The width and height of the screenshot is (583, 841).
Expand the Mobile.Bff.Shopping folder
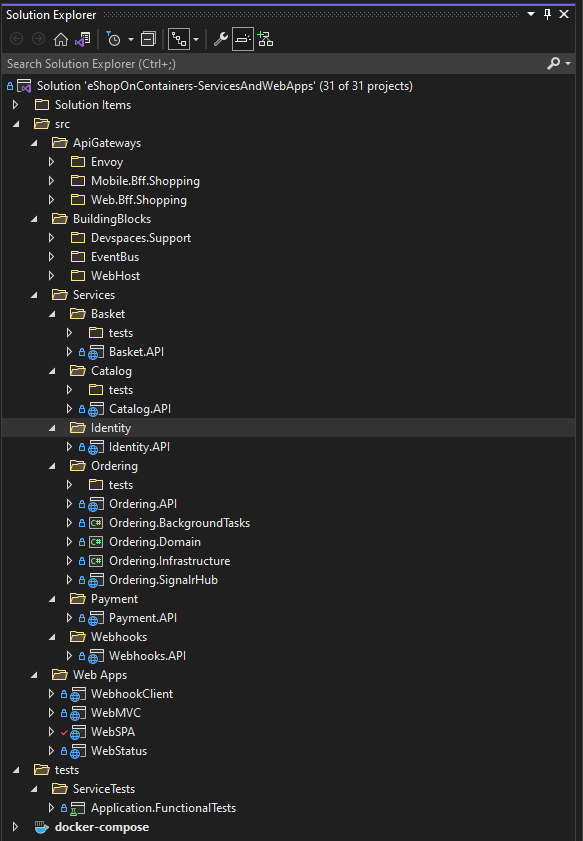tap(51, 180)
